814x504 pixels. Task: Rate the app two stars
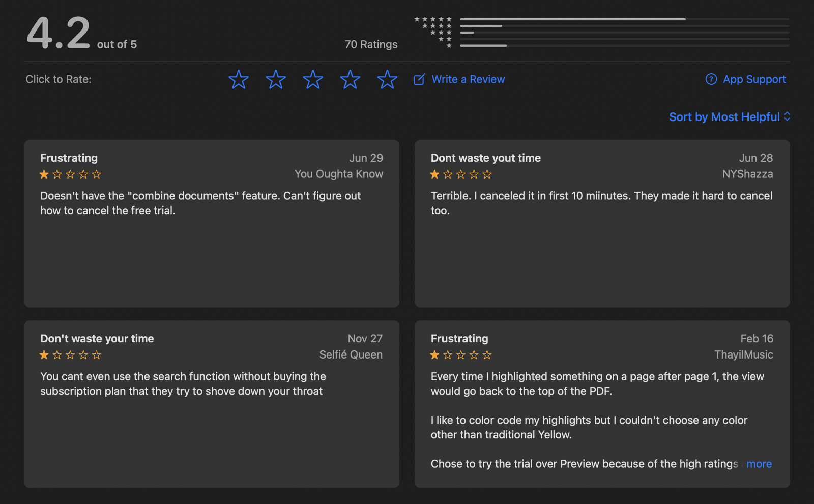click(x=276, y=79)
